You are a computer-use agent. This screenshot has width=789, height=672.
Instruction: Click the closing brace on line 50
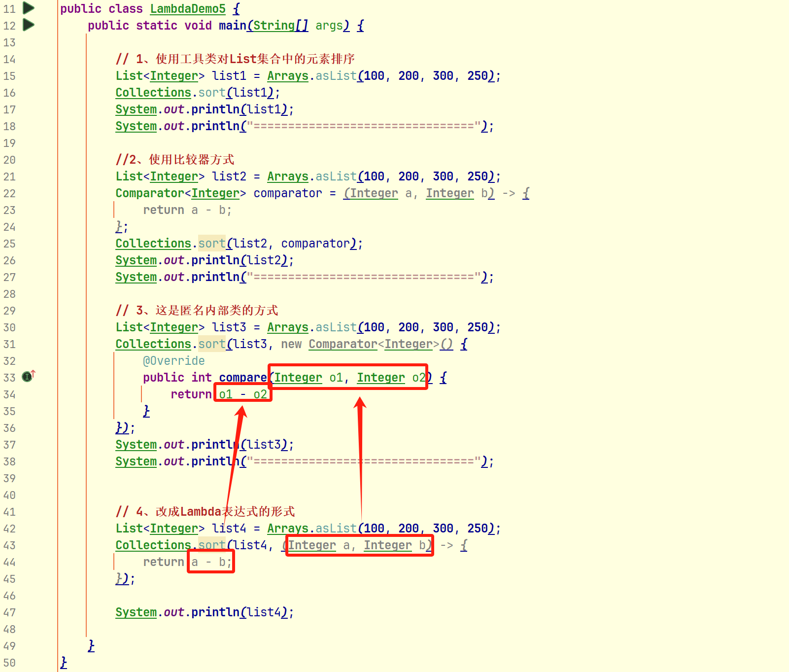pyautogui.click(x=64, y=663)
